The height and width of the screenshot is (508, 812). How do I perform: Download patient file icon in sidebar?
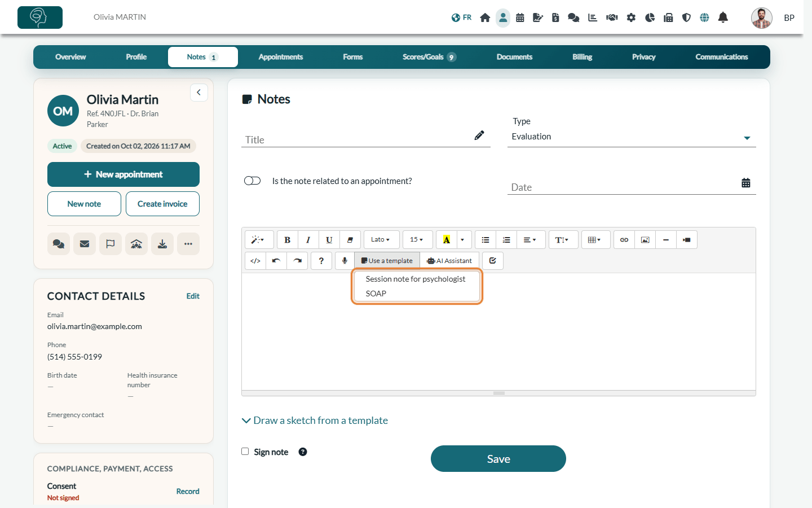[x=162, y=244]
